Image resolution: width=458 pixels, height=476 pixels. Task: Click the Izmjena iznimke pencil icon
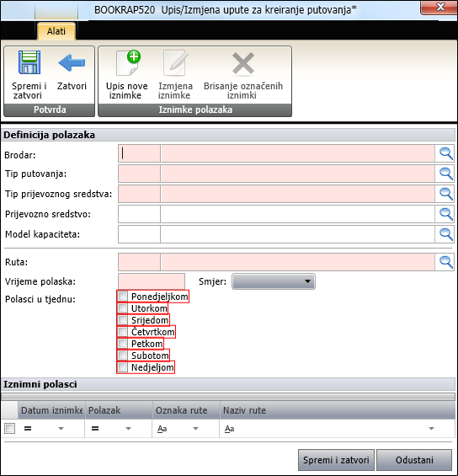(176, 63)
